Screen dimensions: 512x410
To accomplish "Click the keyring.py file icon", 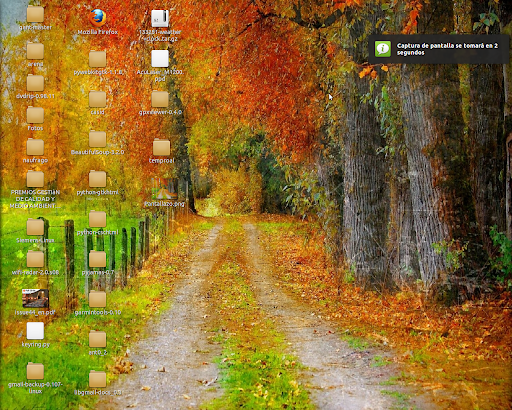I will click(35, 331).
